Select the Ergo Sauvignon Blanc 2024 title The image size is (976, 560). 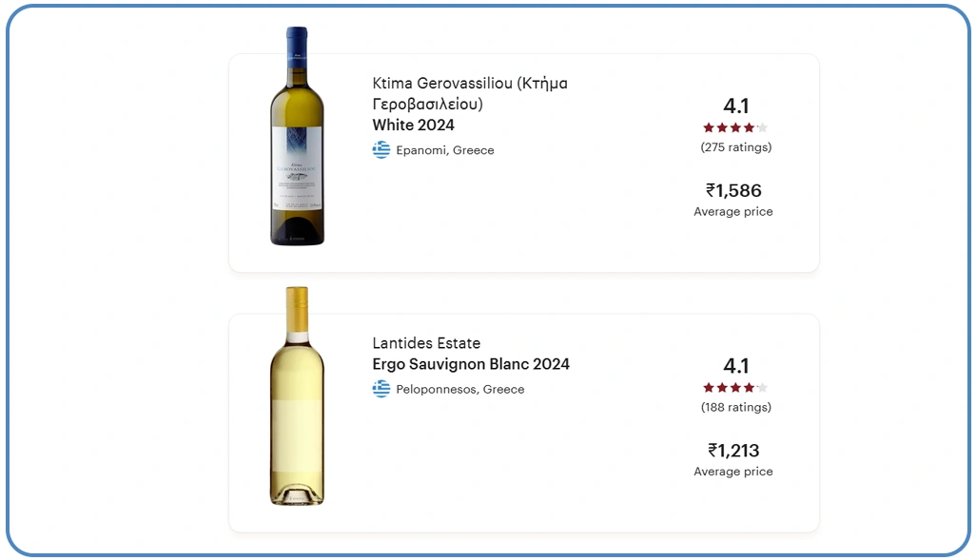471,364
